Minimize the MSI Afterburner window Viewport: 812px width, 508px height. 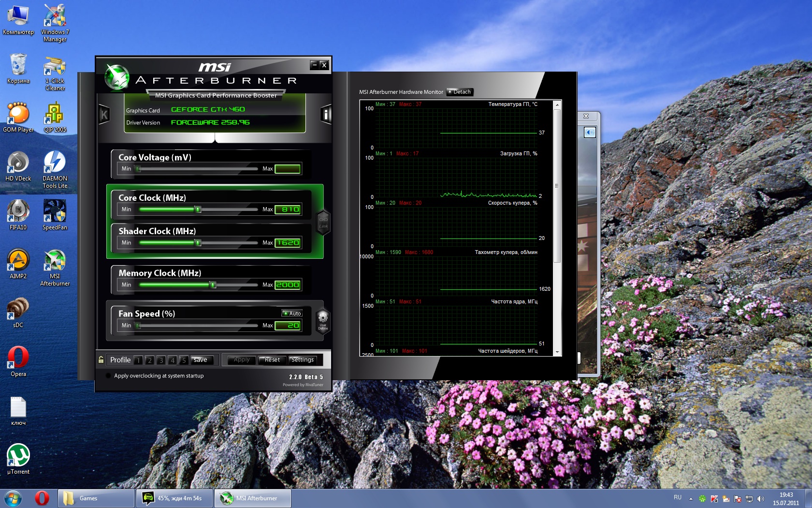(315, 65)
